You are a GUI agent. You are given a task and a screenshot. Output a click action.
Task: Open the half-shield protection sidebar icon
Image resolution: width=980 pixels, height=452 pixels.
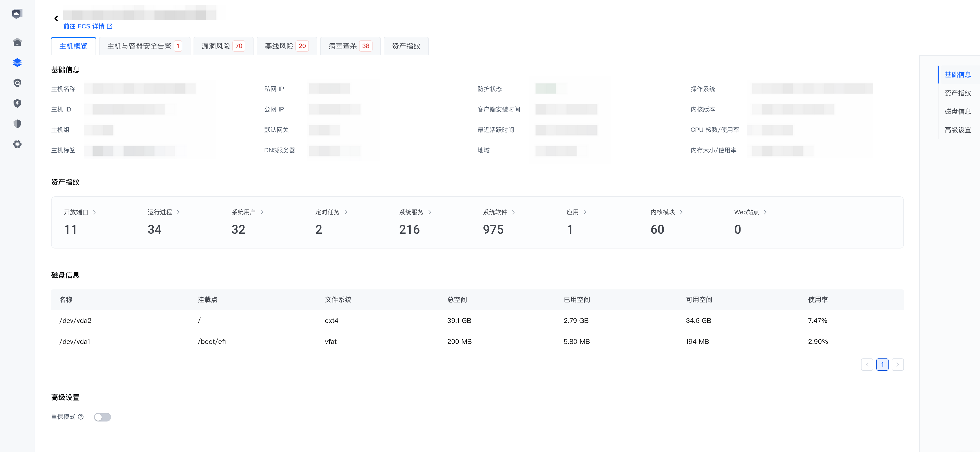17,124
